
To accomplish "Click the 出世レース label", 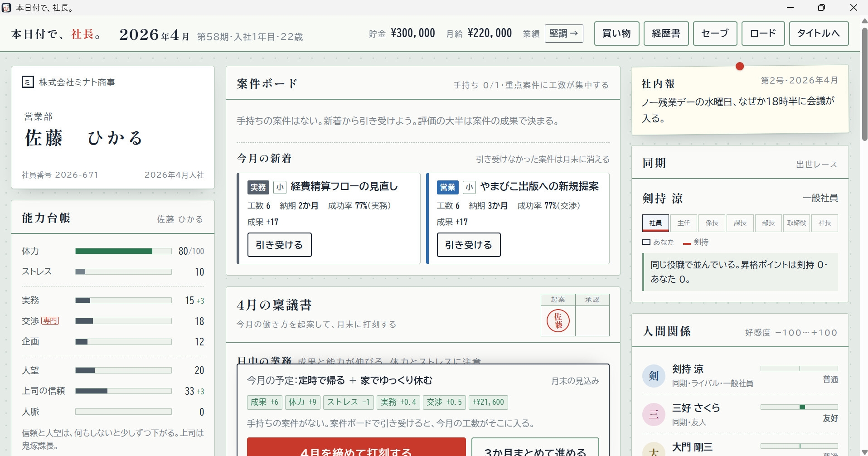I will [x=817, y=165].
